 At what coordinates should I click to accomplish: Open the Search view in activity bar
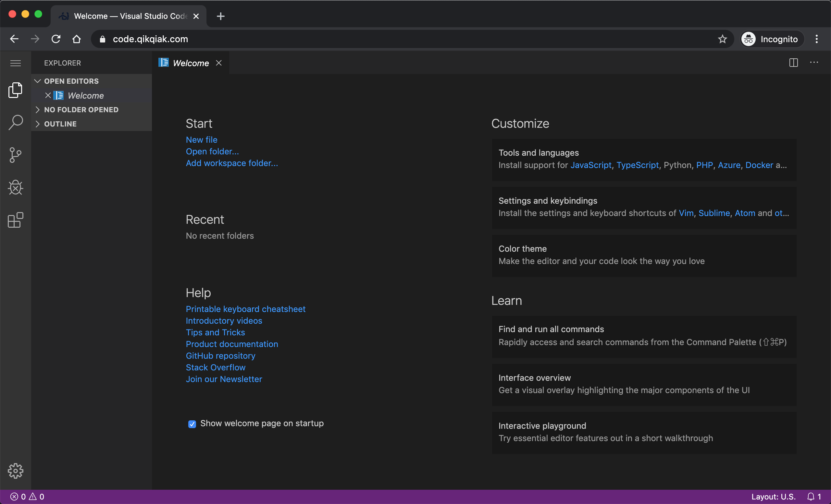pos(16,122)
